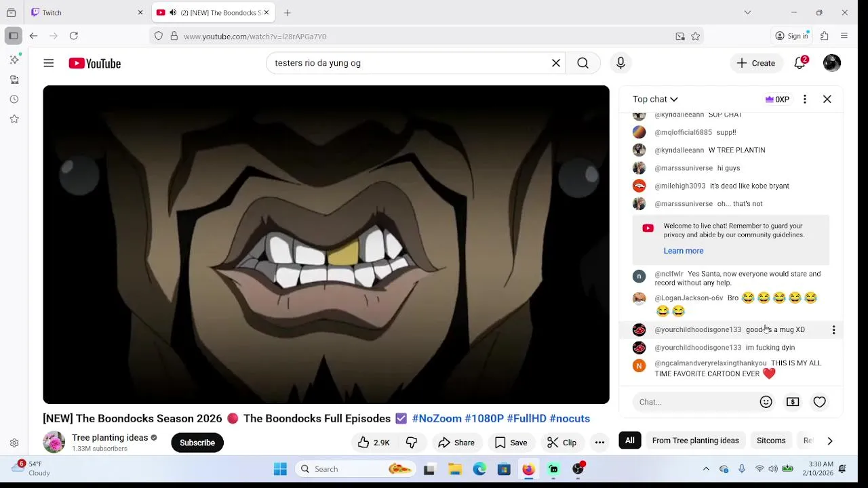Show more filter chips with arrow
This screenshot has width=868, height=488.
point(830,441)
